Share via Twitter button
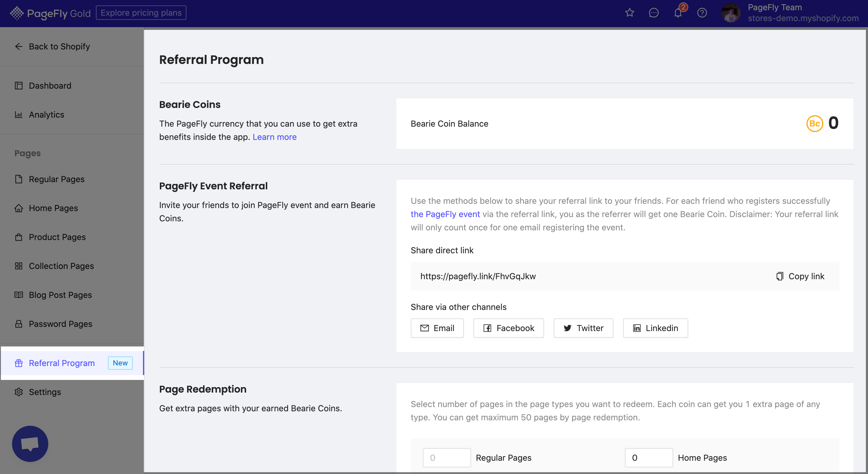 583,328
